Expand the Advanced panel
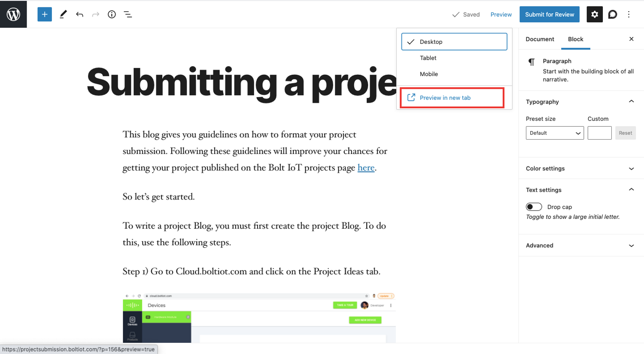Image resolution: width=644 pixels, height=354 pixels. [x=580, y=245]
